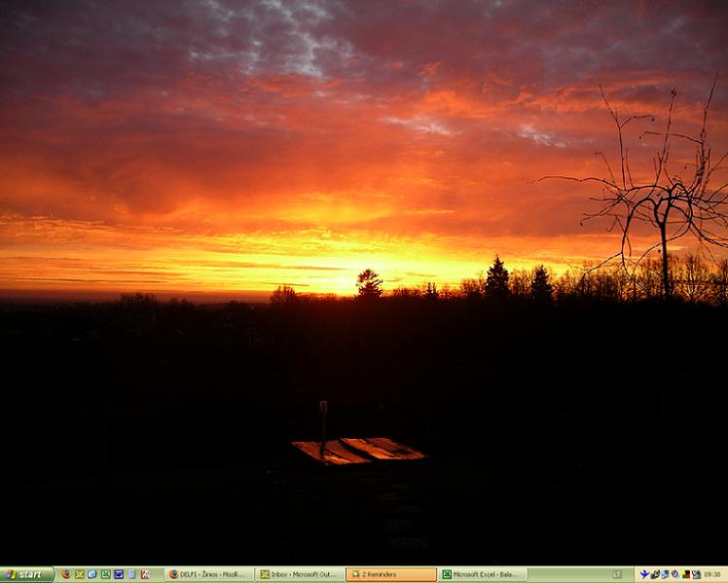Viewport: 728px width, 583px height.
Task: Click the dark blue window Quick Launch icon
Action: 119,574
